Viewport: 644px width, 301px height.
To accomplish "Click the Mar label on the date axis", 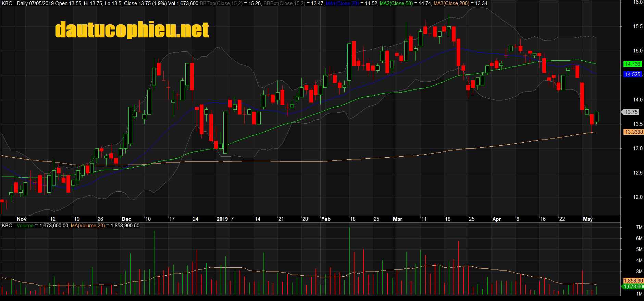I will [397, 219].
